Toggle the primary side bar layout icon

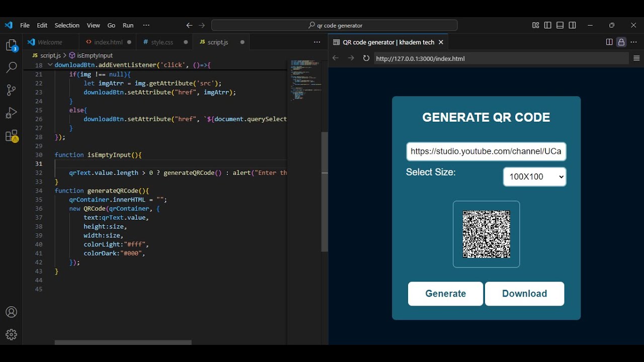548,25
